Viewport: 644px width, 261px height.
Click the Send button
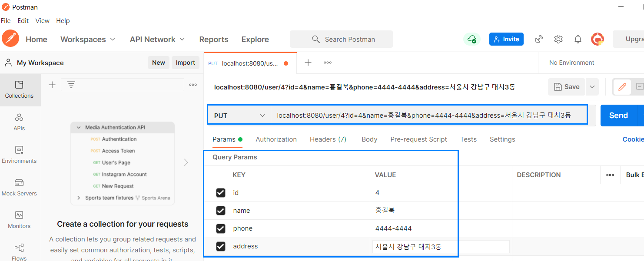click(x=618, y=116)
